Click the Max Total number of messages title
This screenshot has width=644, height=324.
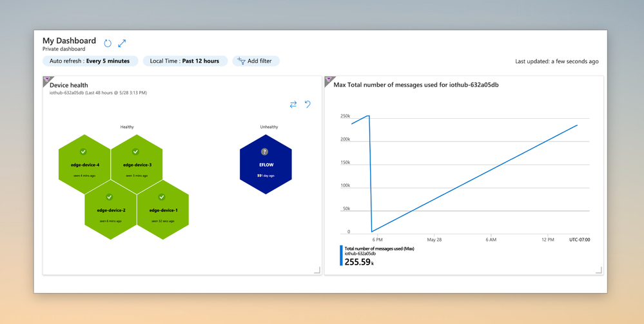[x=416, y=85]
